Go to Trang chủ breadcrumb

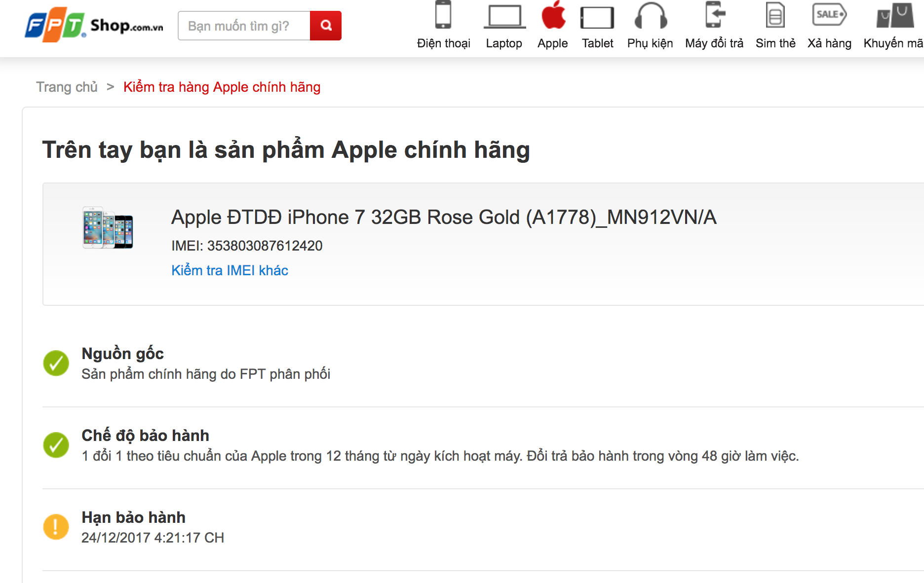click(x=67, y=87)
